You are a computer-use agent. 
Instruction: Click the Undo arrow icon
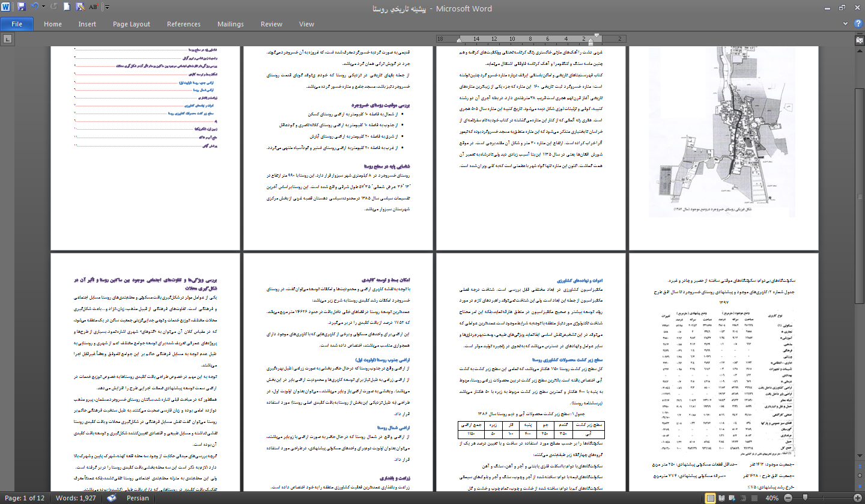pyautogui.click(x=34, y=7)
